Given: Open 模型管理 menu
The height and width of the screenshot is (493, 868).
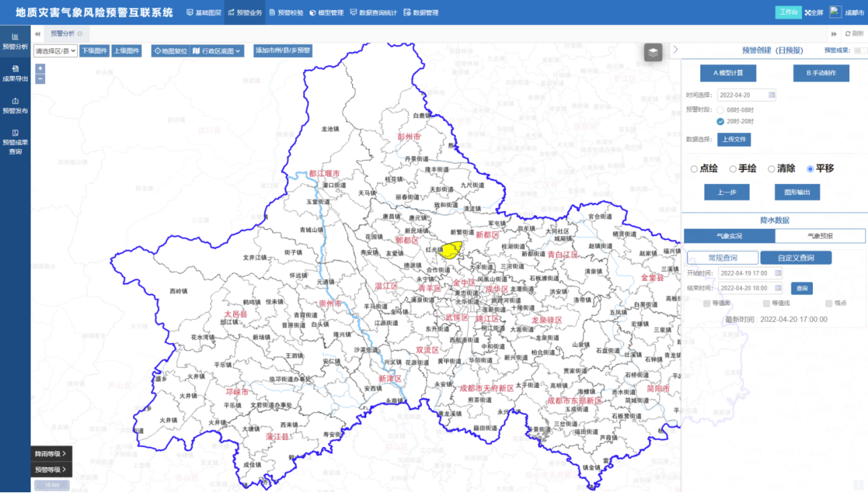Looking at the screenshot, I should [326, 13].
